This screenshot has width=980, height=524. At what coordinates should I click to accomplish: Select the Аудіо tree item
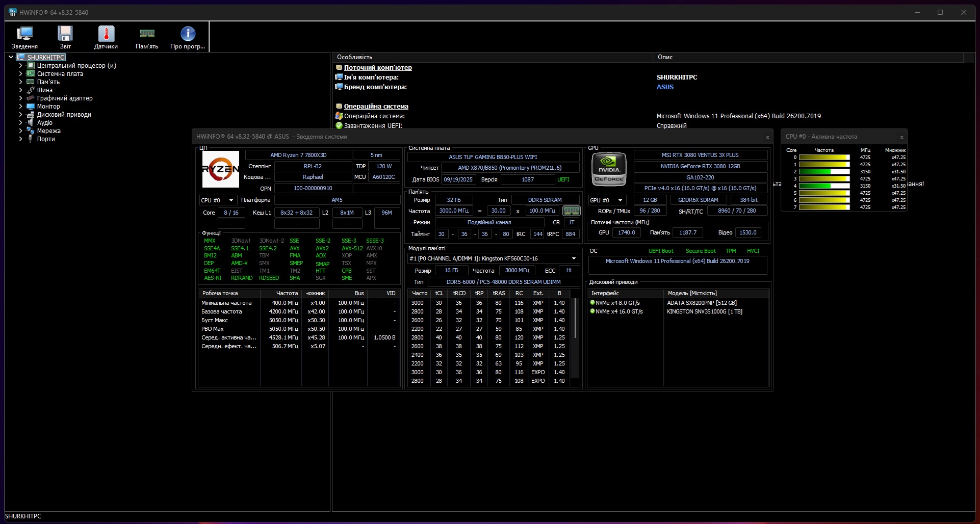tap(44, 123)
